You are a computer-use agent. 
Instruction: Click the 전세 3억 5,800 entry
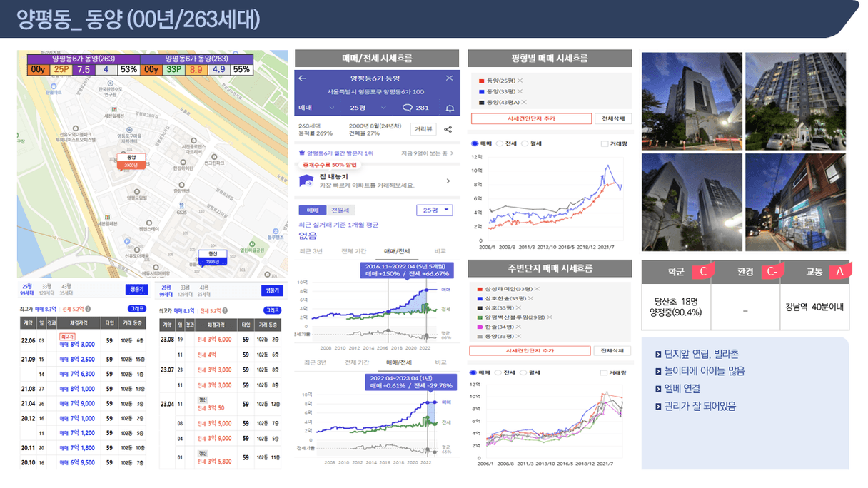(x=214, y=462)
